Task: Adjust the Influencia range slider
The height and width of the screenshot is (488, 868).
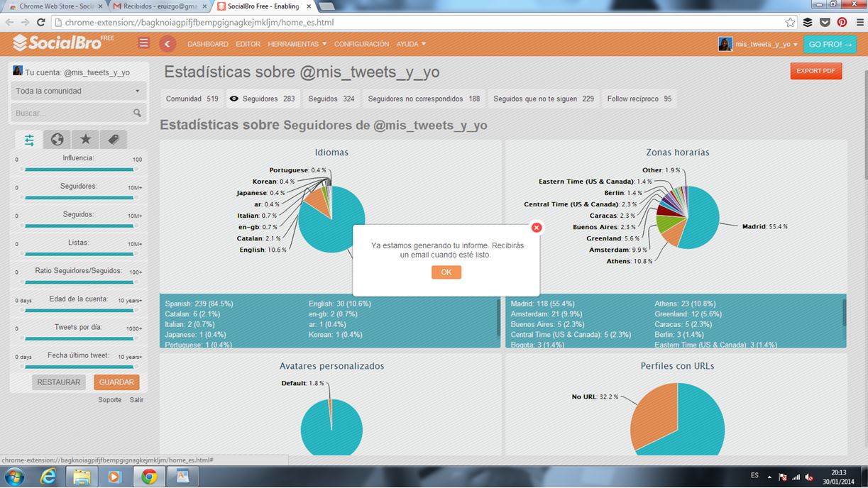Action: [x=78, y=170]
